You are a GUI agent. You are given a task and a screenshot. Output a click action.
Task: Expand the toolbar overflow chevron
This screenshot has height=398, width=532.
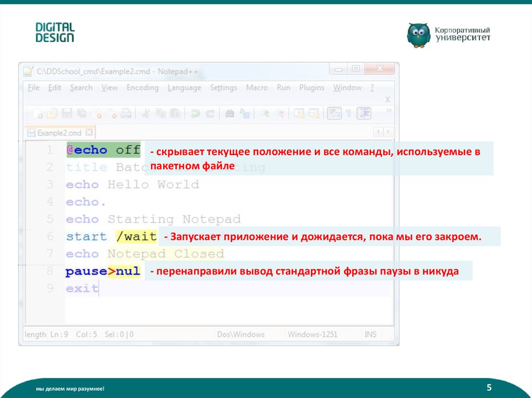(x=389, y=110)
